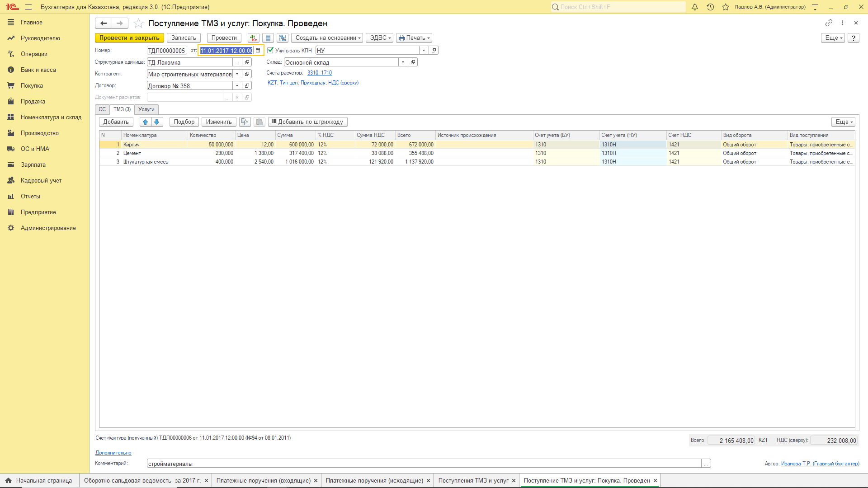Add the document to favorites star

[139, 23]
